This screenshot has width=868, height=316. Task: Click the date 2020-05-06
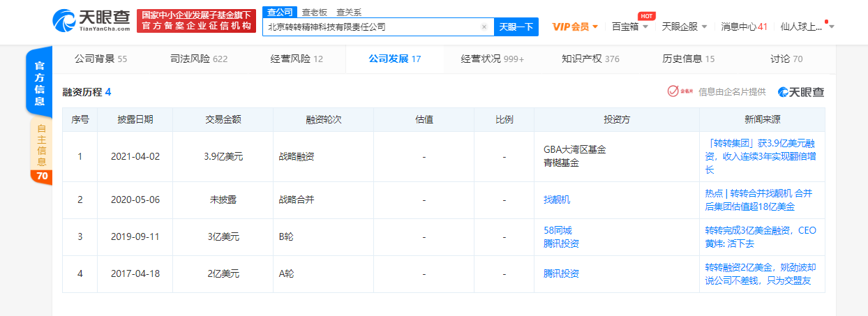[x=135, y=200]
